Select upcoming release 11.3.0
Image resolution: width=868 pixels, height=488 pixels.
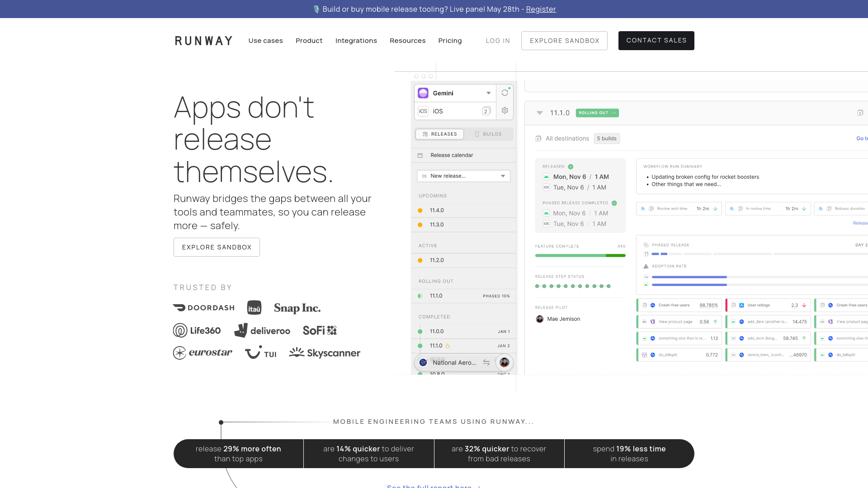(463, 225)
